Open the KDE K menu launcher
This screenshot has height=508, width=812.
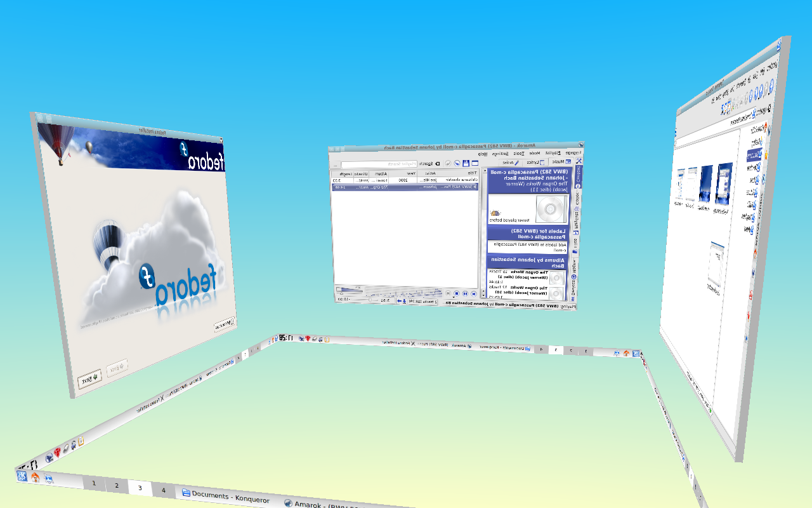point(22,476)
